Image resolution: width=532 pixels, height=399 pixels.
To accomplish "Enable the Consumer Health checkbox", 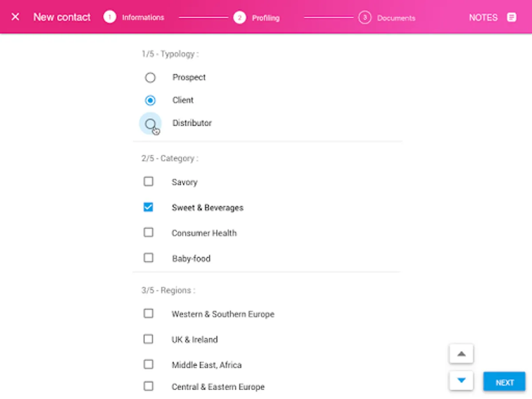I will [x=149, y=232].
